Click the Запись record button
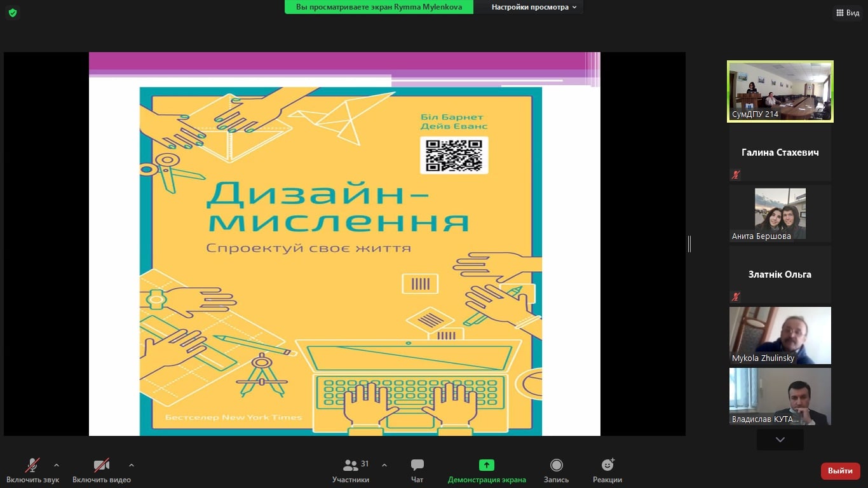The width and height of the screenshot is (868, 488). click(x=556, y=471)
